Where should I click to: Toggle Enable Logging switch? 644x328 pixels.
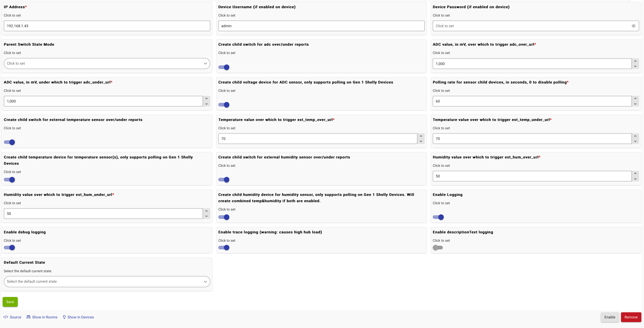(x=438, y=217)
